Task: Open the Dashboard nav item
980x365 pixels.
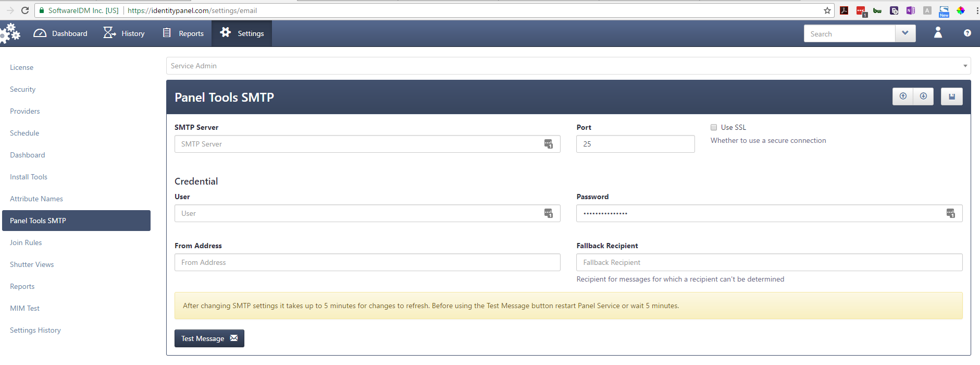Action: [x=60, y=33]
